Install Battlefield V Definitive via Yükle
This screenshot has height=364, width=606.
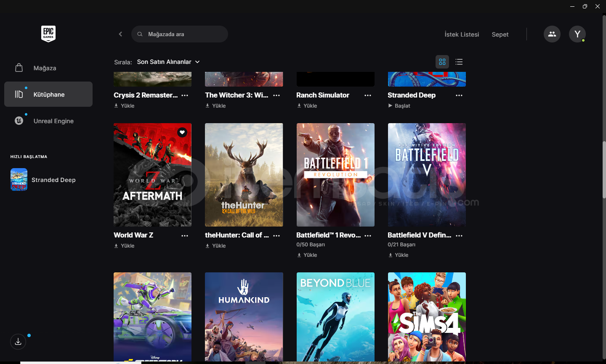pos(398,255)
